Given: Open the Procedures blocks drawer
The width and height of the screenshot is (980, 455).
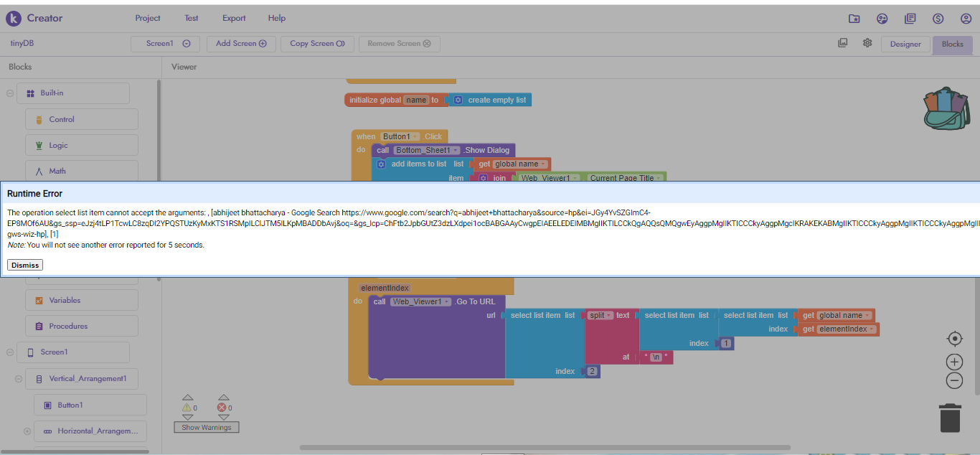Looking at the screenshot, I should click(82, 326).
